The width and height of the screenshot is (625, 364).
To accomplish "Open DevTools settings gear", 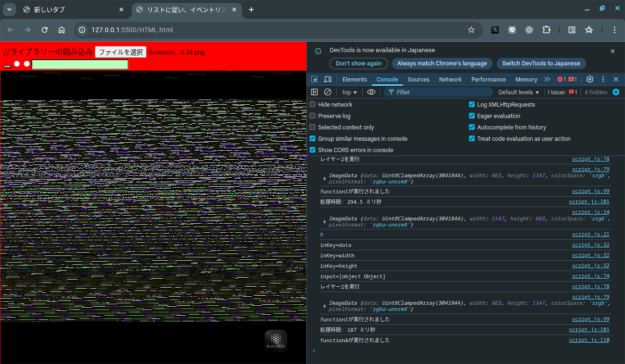I will [x=589, y=79].
